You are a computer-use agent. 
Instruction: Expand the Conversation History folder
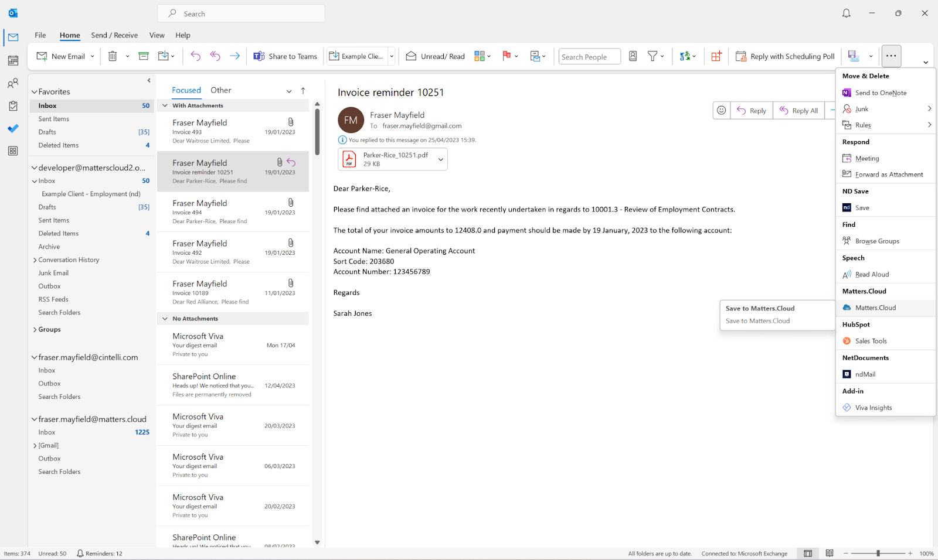coord(35,260)
